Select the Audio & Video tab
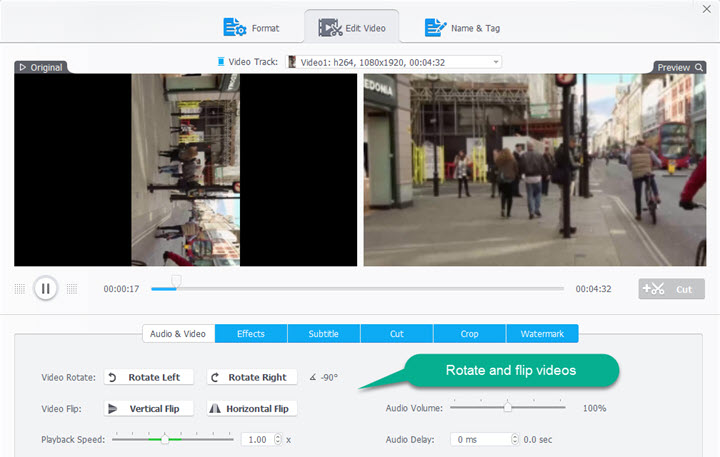This screenshot has width=720, height=457. 178,333
